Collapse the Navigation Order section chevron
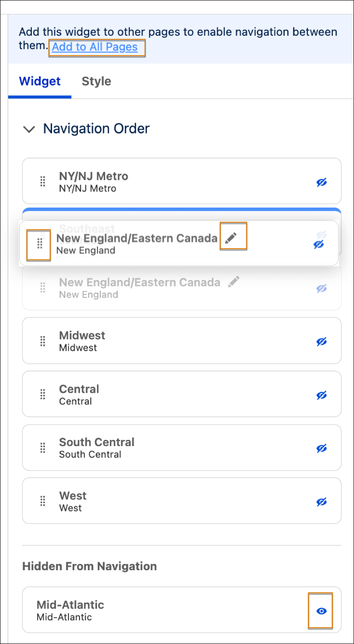Image resolution: width=354 pixels, height=644 pixels. (x=29, y=129)
